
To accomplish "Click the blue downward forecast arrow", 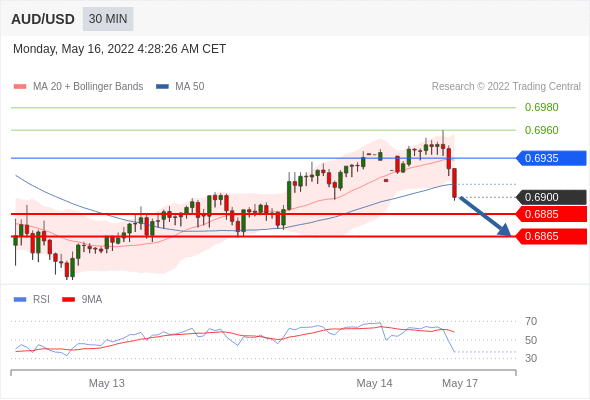I will click(x=485, y=216).
